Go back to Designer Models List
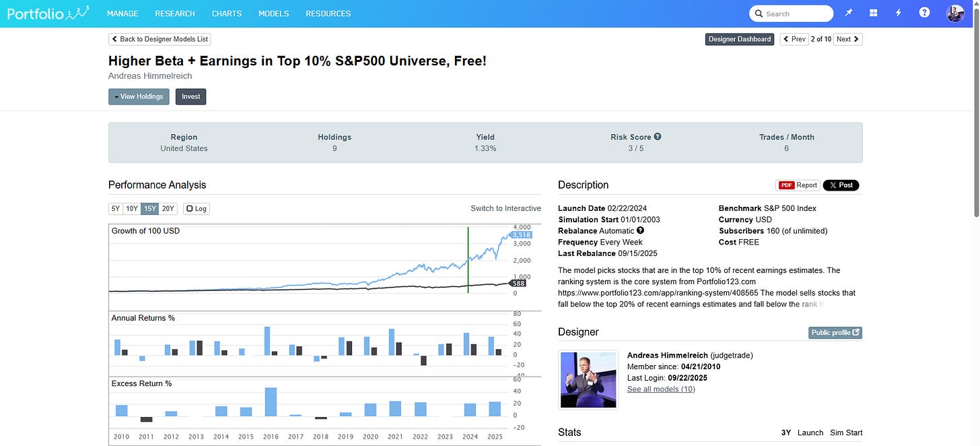 click(160, 39)
